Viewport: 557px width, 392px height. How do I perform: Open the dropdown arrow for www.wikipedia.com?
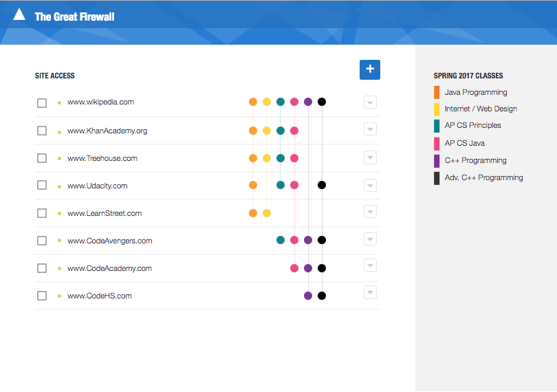tap(370, 102)
